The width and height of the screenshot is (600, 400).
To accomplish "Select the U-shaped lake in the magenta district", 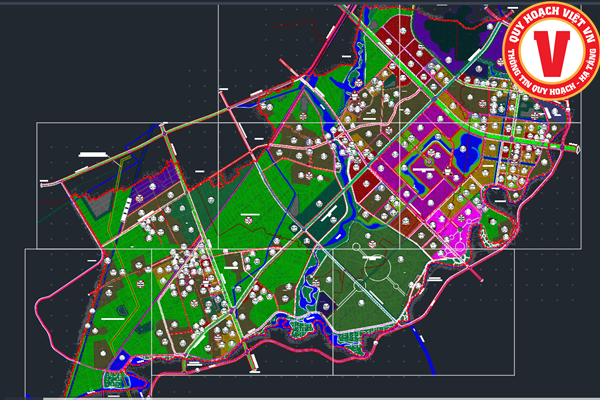I will click(x=431, y=160).
